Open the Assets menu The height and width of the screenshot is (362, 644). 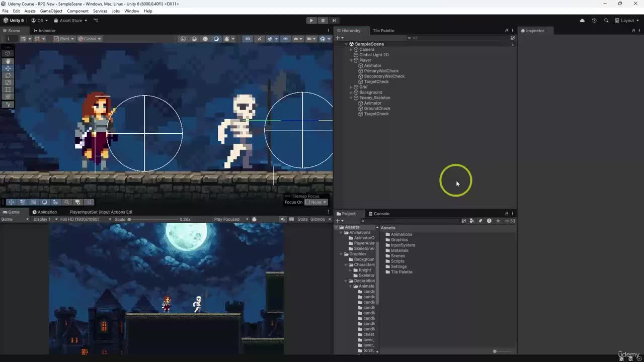(x=30, y=11)
